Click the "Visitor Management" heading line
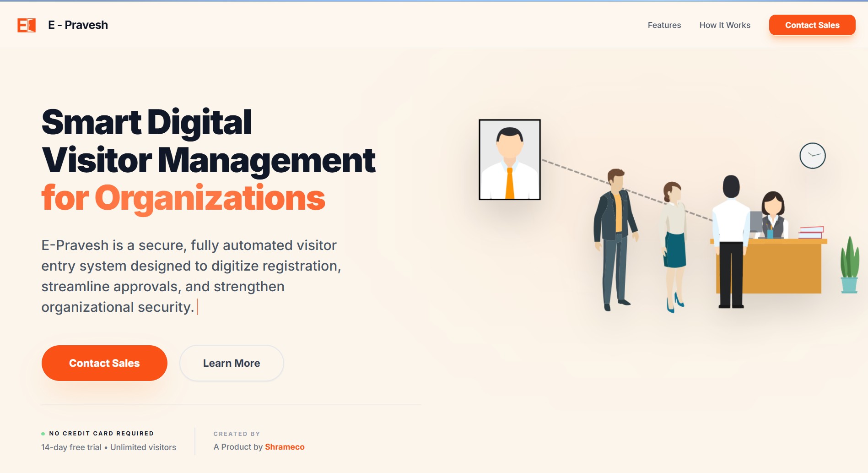Screen dimensions: 868x473 coord(209,160)
